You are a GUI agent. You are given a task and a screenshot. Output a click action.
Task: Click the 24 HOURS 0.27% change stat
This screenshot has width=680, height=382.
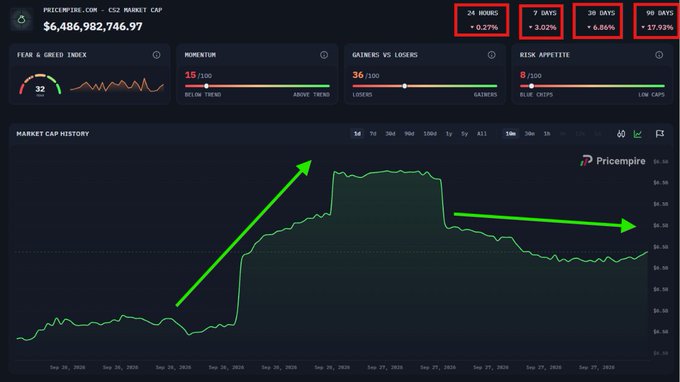tap(482, 20)
